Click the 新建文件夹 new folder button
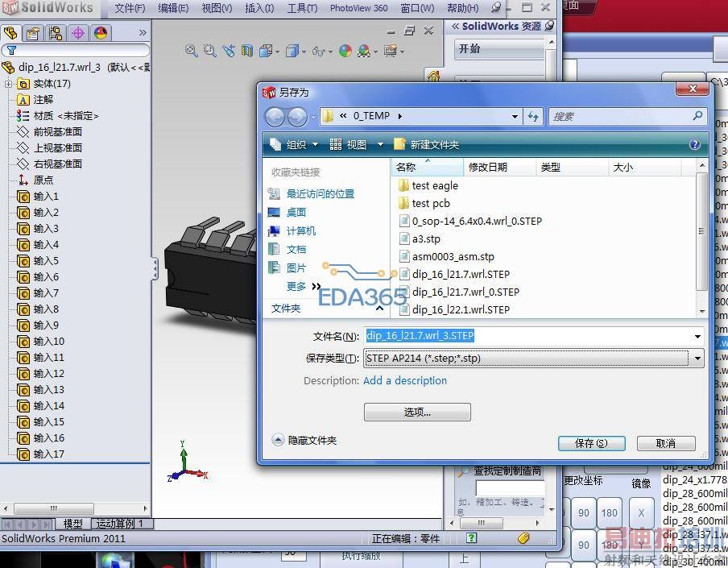The image size is (728, 568). point(426,145)
